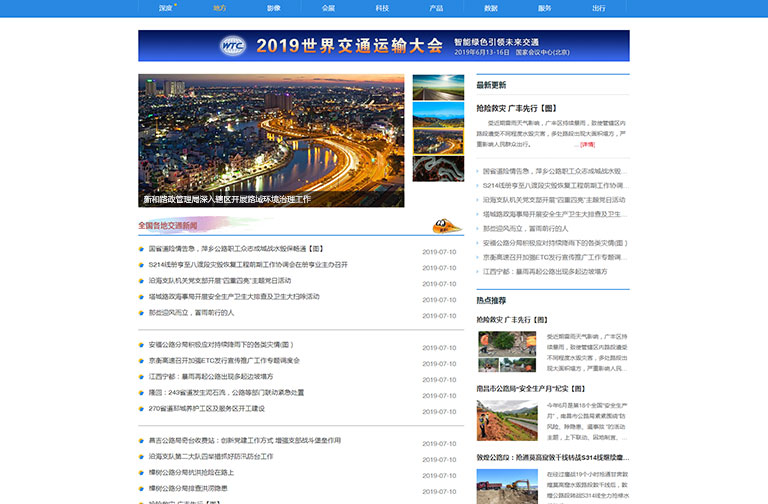Go to the 科技 navigation section
Screen dimensions: 768x504
(x=382, y=8)
